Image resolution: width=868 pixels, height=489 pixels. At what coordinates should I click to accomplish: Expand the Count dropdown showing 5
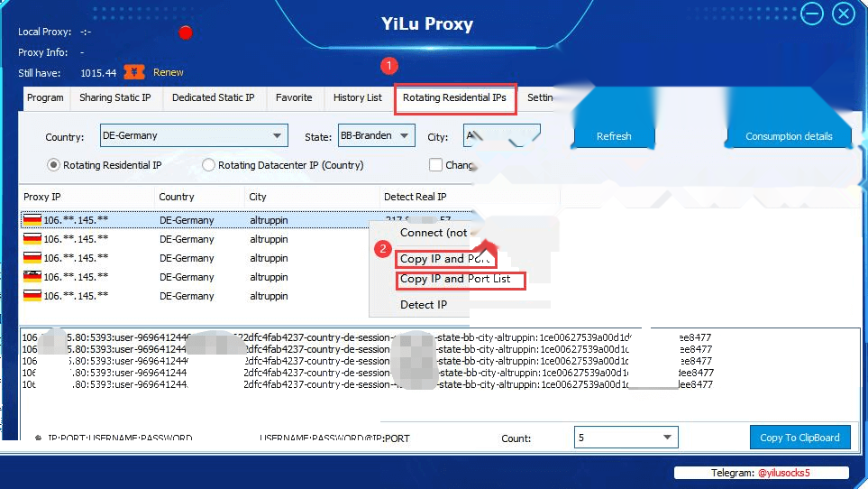tap(626, 438)
